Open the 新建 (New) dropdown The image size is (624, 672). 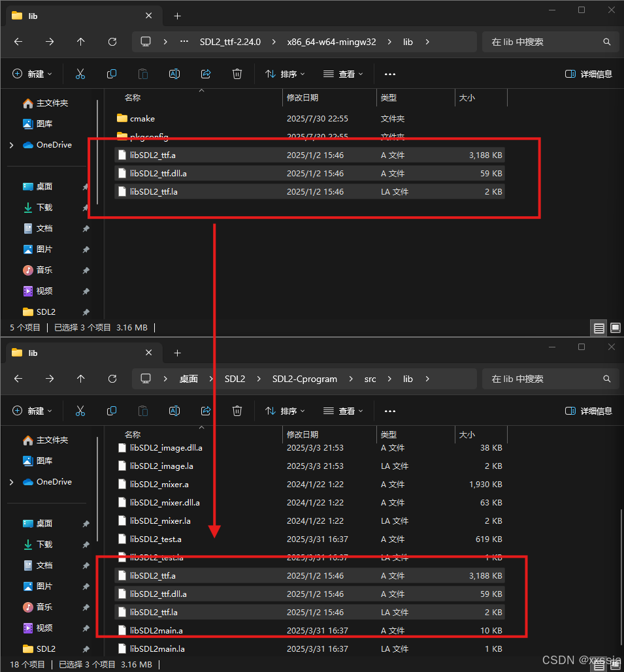pos(31,74)
